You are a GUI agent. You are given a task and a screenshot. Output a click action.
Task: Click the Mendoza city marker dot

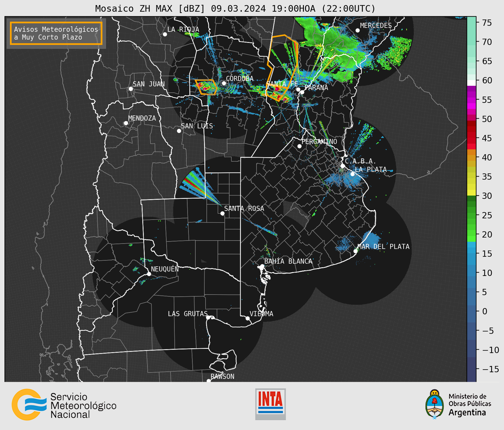coord(126,123)
